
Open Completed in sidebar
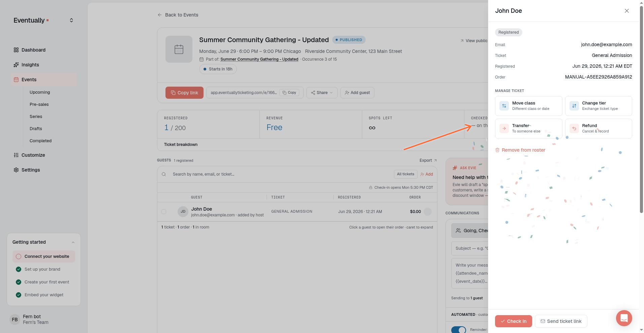coord(40,141)
